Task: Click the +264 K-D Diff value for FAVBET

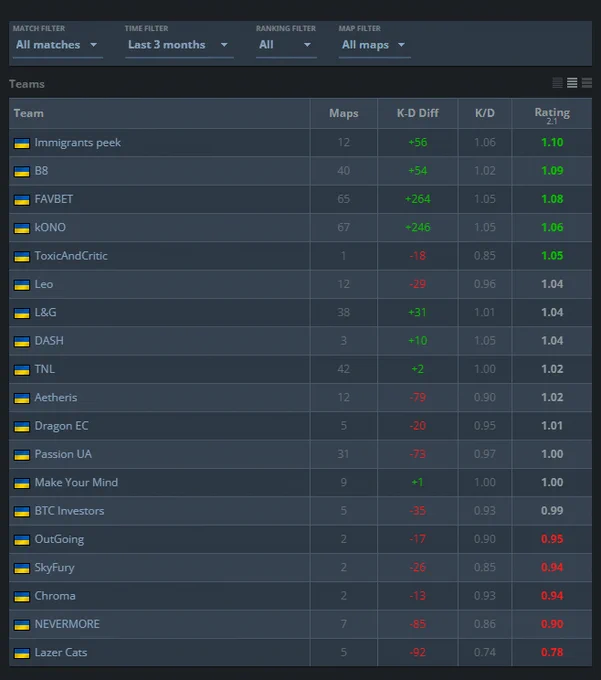Action: pyautogui.click(x=418, y=199)
